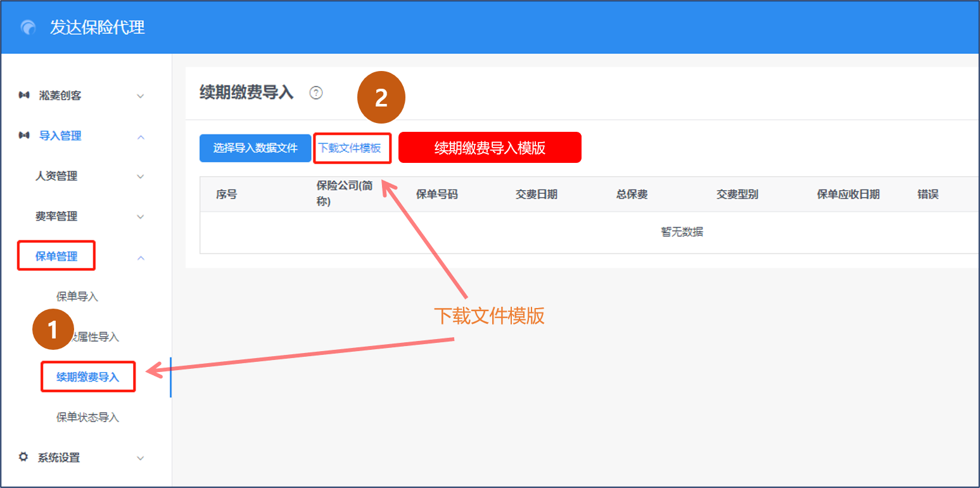980x488 pixels.
Task: Click the 保单应收日期 column header
Action: tap(848, 194)
